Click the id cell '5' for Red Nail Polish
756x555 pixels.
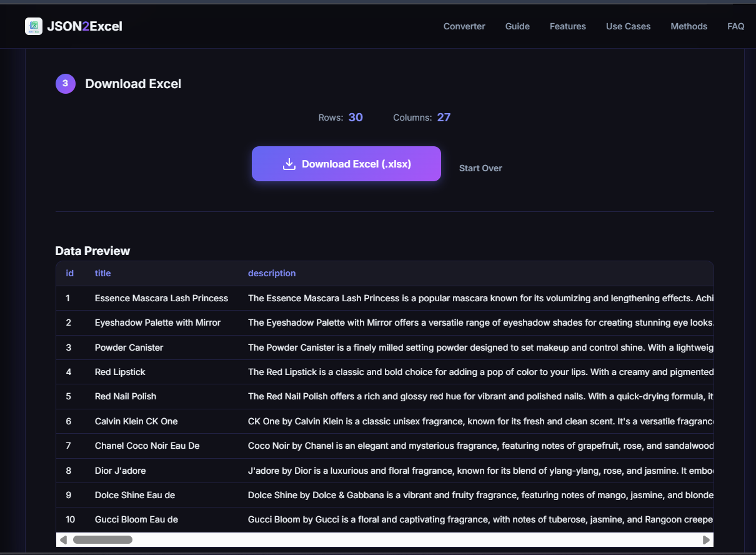click(x=69, y=396)
